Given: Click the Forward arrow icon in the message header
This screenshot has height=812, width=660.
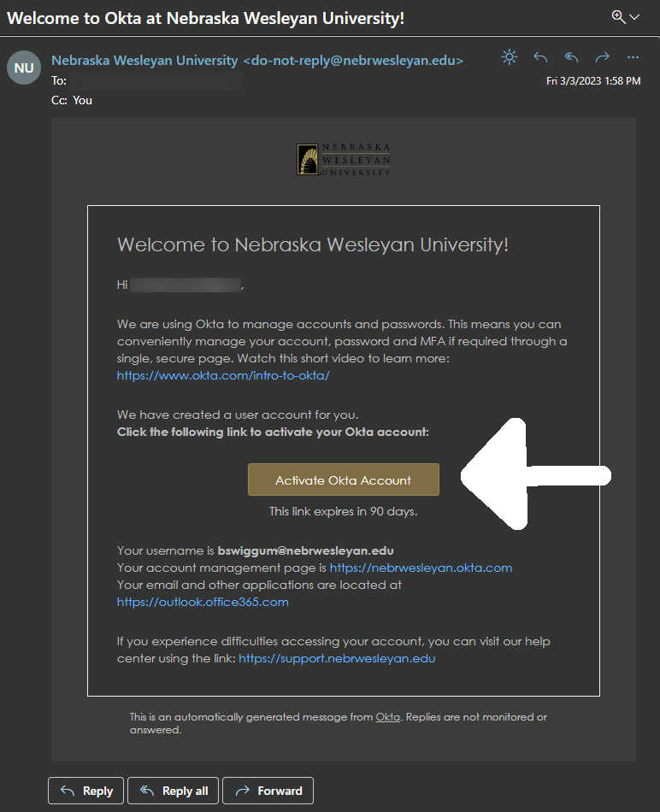Looking at the screenshot, I should (602, 57).
